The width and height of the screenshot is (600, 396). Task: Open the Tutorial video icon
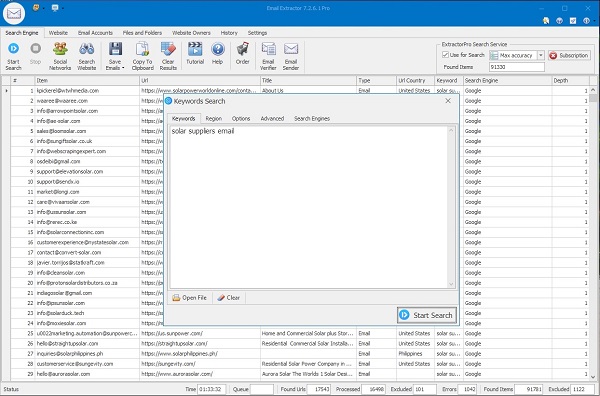coord(195,49)
